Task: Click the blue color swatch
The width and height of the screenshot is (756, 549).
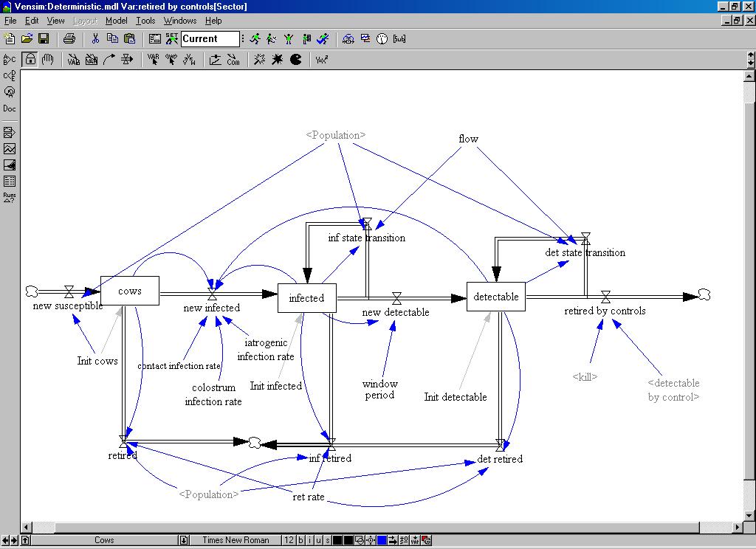Action: (382, 540)
